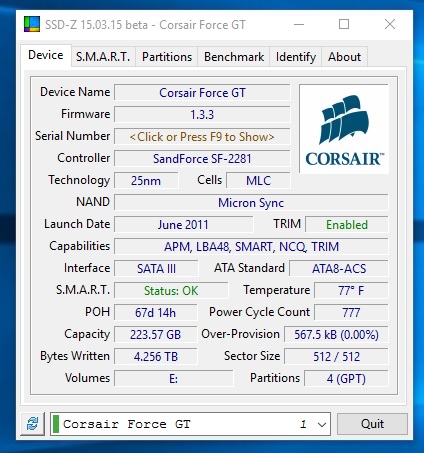This screenshot has width=424, height=453.
Task: Switch to the S.M.A.R.T. tab
Action: 103,57
